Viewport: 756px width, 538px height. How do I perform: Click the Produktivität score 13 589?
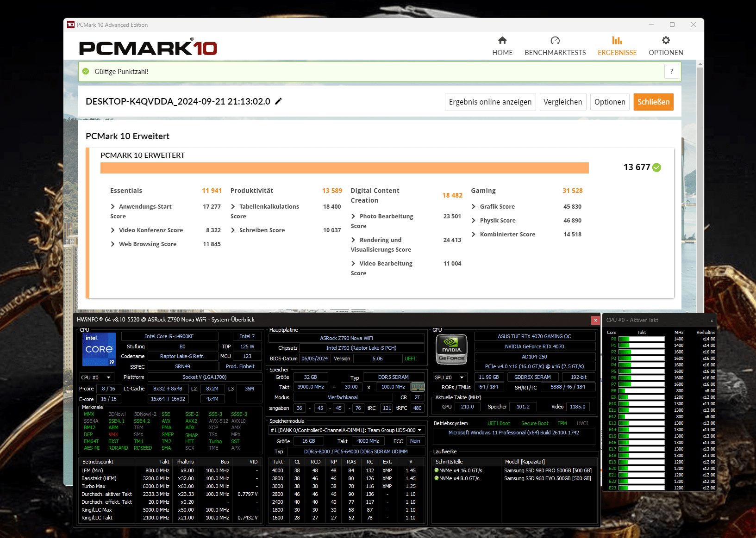click(332, 191)
